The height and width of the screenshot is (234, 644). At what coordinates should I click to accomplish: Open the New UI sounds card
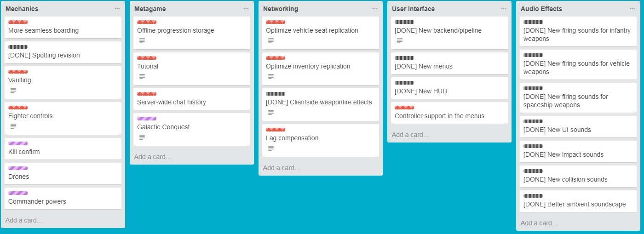point(557,130)
